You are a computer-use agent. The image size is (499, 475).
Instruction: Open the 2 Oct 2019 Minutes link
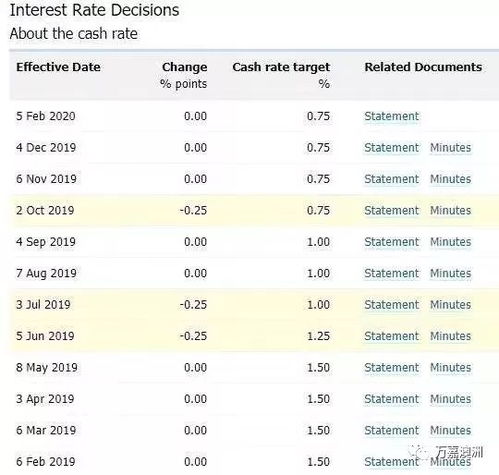[x=450, y=211]
